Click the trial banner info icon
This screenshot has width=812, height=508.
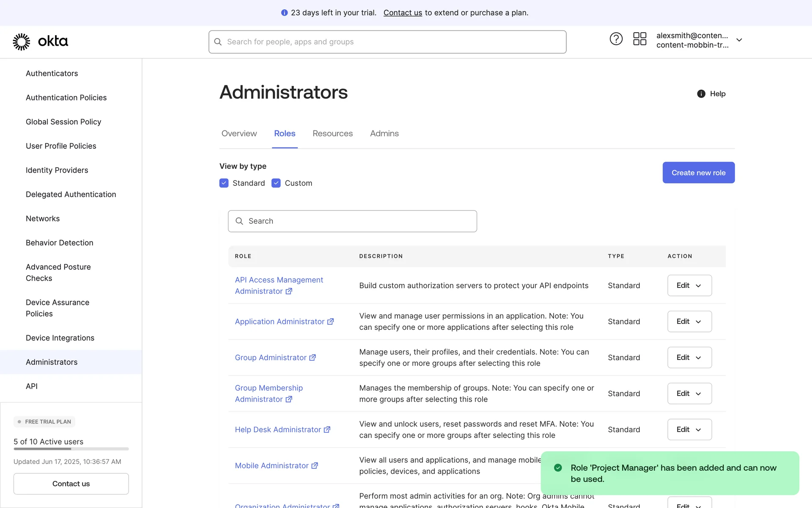point(284,13)
